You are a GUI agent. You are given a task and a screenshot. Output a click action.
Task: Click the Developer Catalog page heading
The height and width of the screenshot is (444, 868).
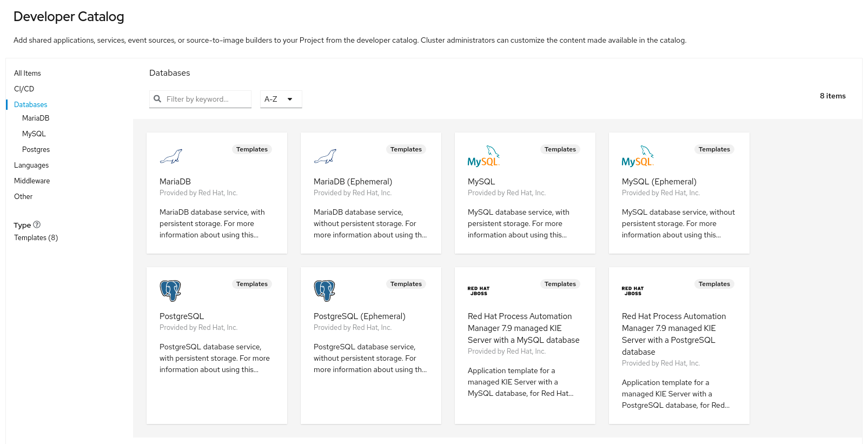click(69, 17)
